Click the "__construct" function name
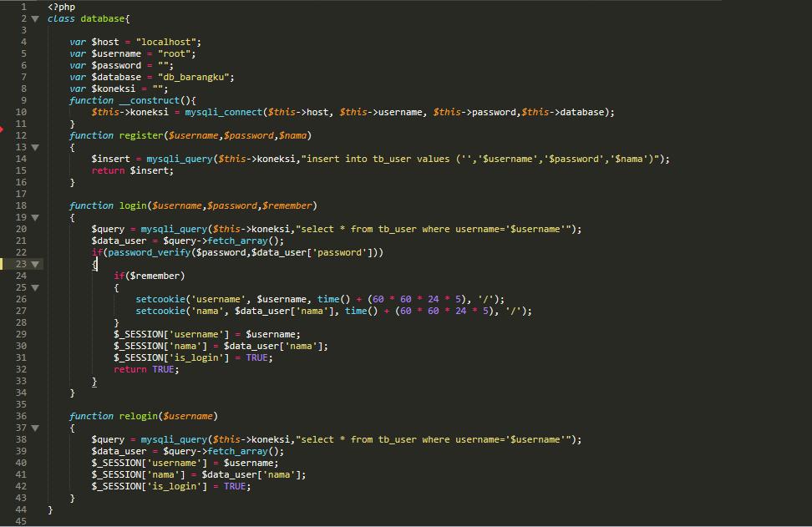The width and height of the screenshot is (812, 527). [x=150, y=100]
